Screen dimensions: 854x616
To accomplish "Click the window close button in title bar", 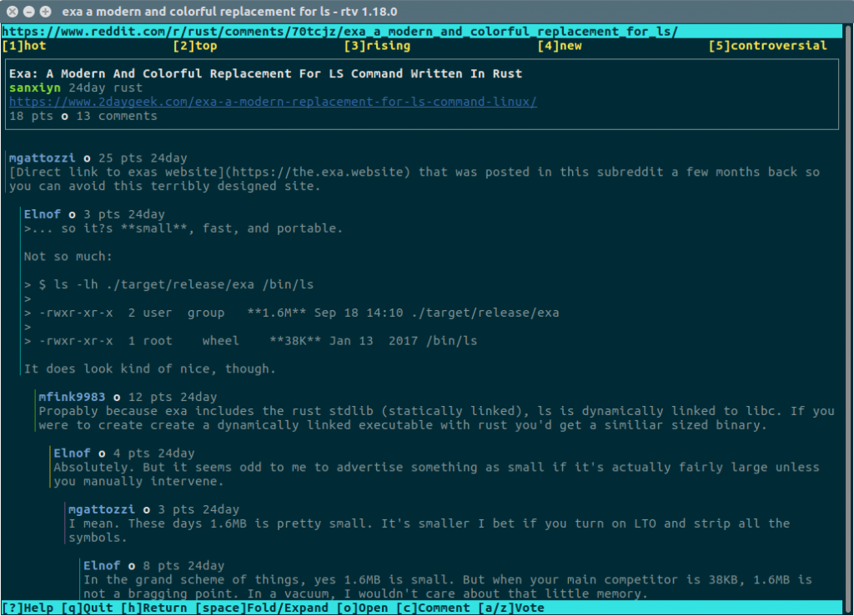I will pyautogui.click(x=12, y=12).
